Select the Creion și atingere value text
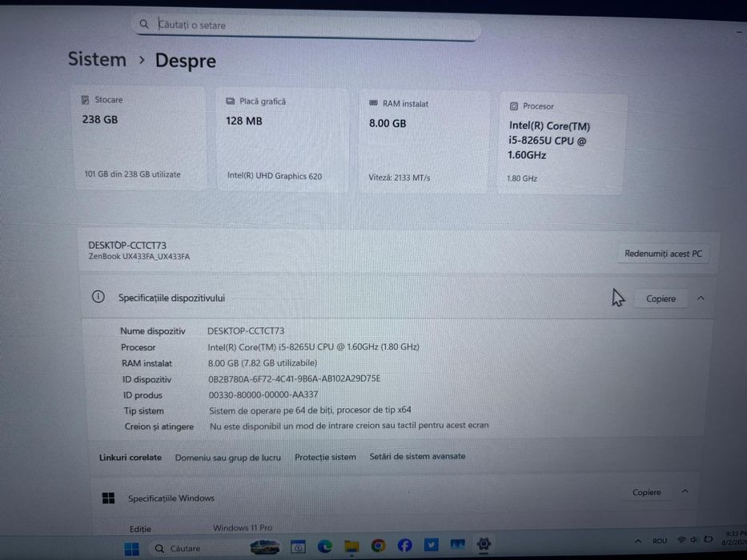This screenshot has height=560, width=747. (x=349, y=426)
